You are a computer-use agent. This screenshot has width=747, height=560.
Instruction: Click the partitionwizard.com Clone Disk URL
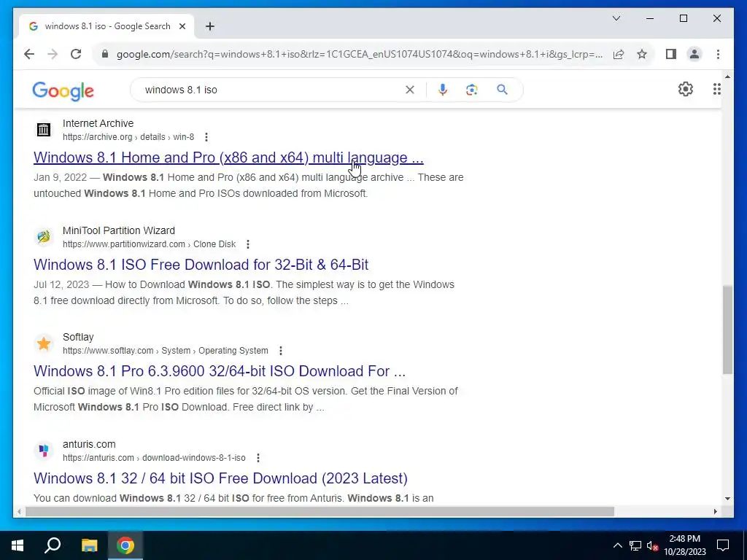point(149,244)
